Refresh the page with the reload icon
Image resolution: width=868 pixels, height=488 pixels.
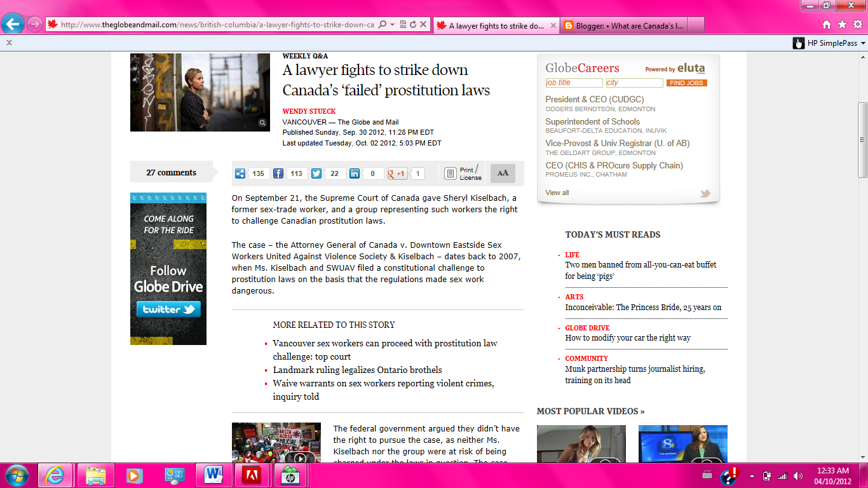point(413,25)
